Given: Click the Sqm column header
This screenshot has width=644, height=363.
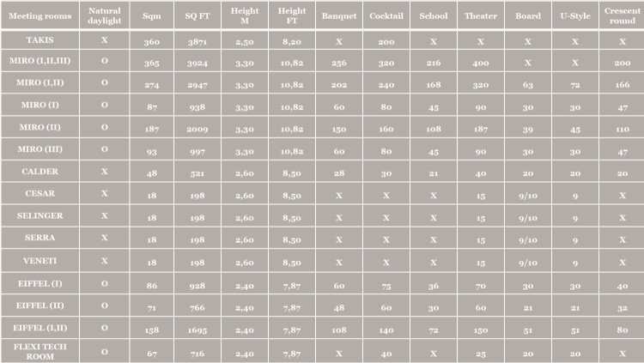Looking at the screenshot, I should (151, 15).
